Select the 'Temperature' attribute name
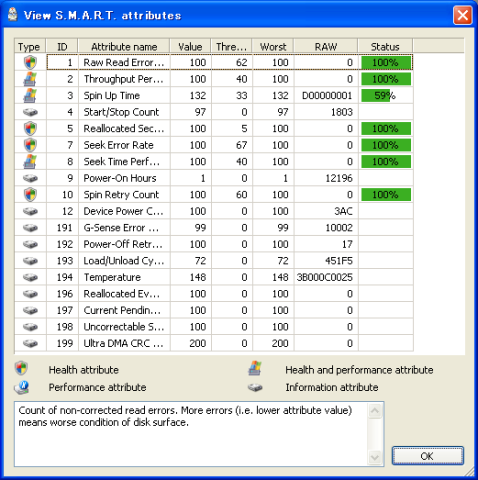 click(112, 277)
